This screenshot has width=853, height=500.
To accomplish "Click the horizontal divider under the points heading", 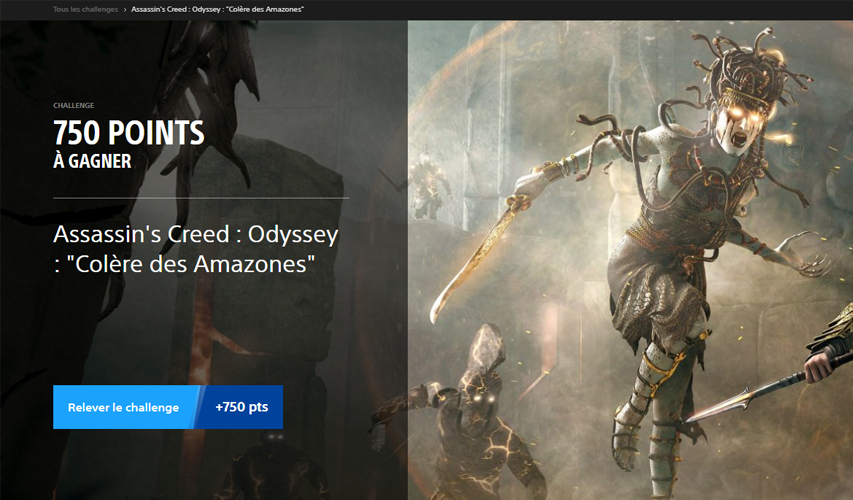I will pos(201,198).
